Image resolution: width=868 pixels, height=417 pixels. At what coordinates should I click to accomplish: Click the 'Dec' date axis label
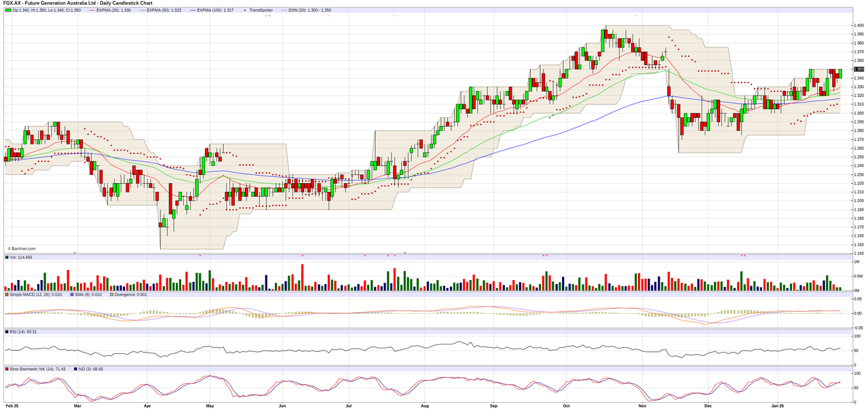point(708,405)
